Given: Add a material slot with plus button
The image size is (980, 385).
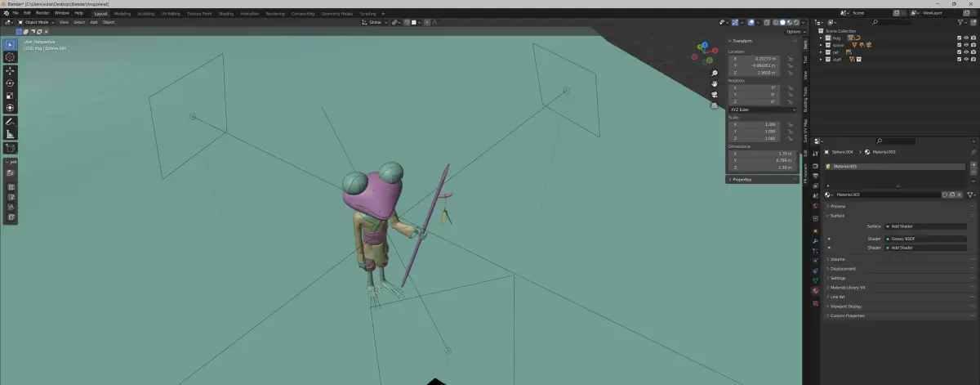Looking at the screenshot, I should pos(973,166).
